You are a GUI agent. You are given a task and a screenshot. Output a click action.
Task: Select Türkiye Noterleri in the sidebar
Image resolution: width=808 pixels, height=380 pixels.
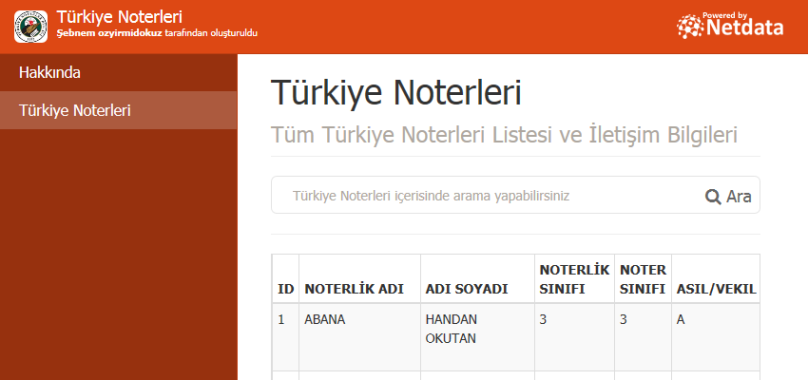119,110
